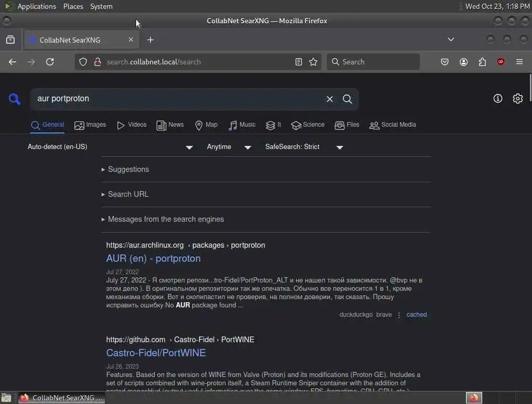Click the show desktop icon in bottom panel
Viewport: 532px width, 404px height.
6,398
